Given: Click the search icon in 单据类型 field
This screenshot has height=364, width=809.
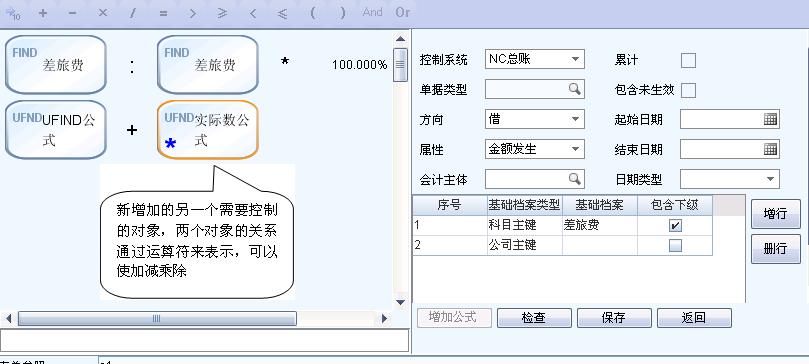Looking at the screenshot, I should (x=574, y=89).
